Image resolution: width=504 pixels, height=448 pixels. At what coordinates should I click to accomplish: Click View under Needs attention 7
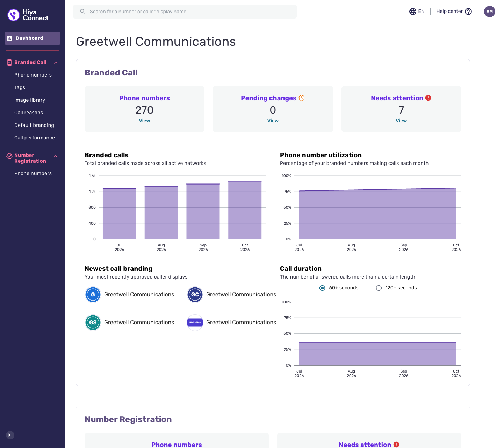401,121
